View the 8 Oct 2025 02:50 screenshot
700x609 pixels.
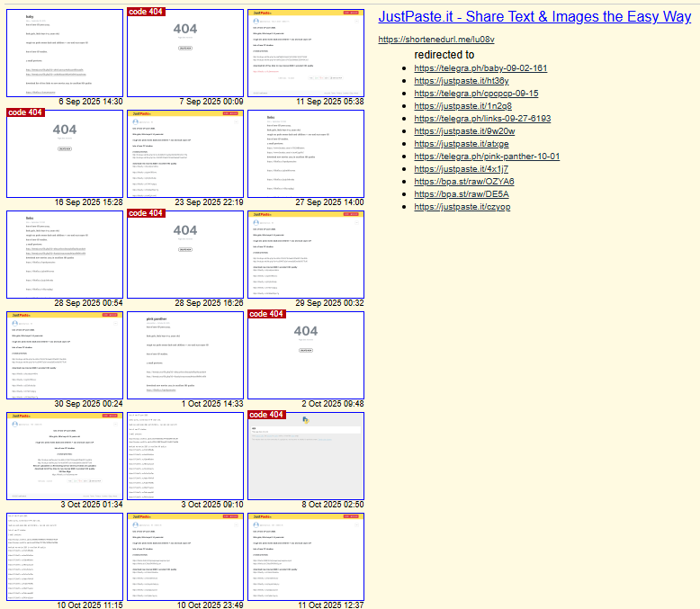coord(306,456)
